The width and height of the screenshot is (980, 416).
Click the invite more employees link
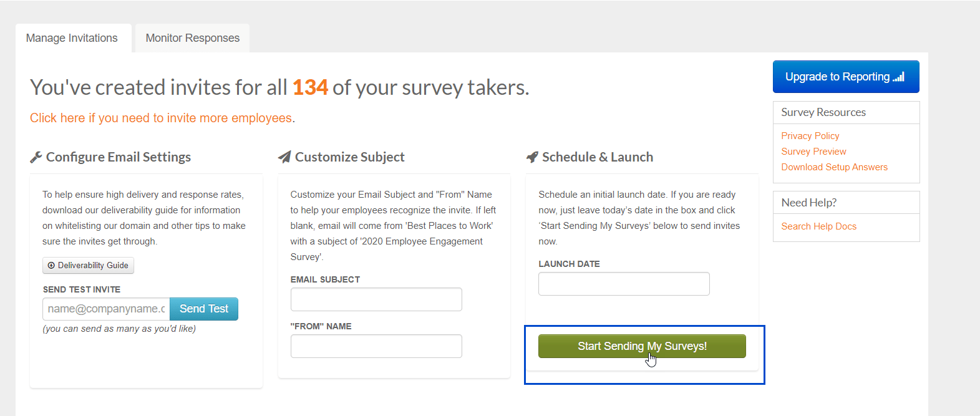[x=161, y=117]
